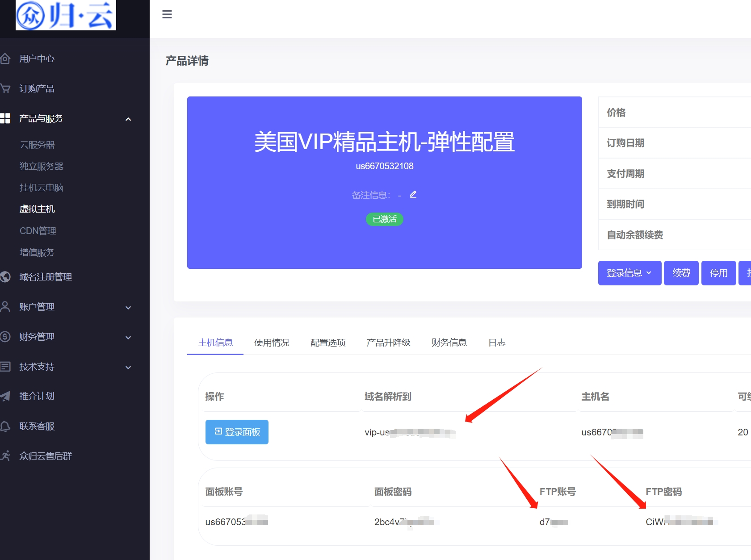Viewport: 751px width, 560px height.
Task: Select 独立服务器 submenu item
Action: coord(42,166)
